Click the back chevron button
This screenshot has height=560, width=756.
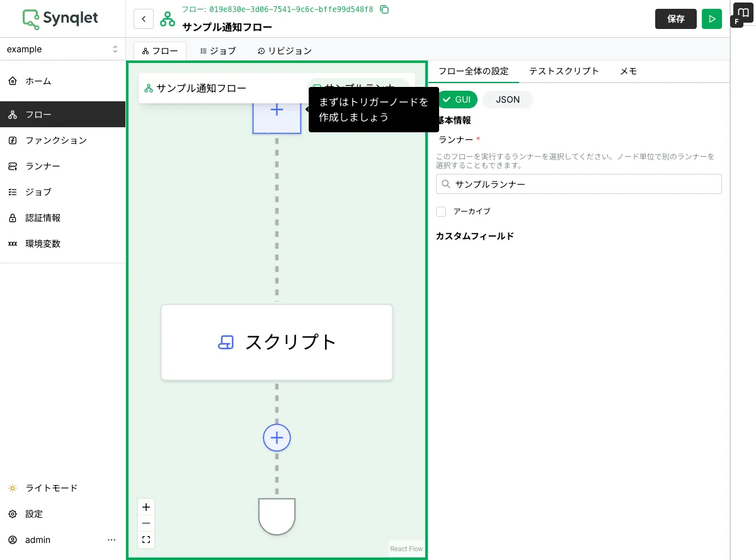[x=144, y=19]
